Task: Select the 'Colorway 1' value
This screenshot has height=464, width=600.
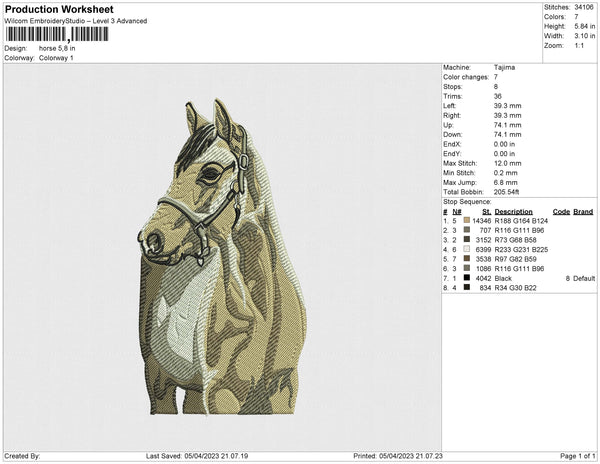Action: point(56,58)
